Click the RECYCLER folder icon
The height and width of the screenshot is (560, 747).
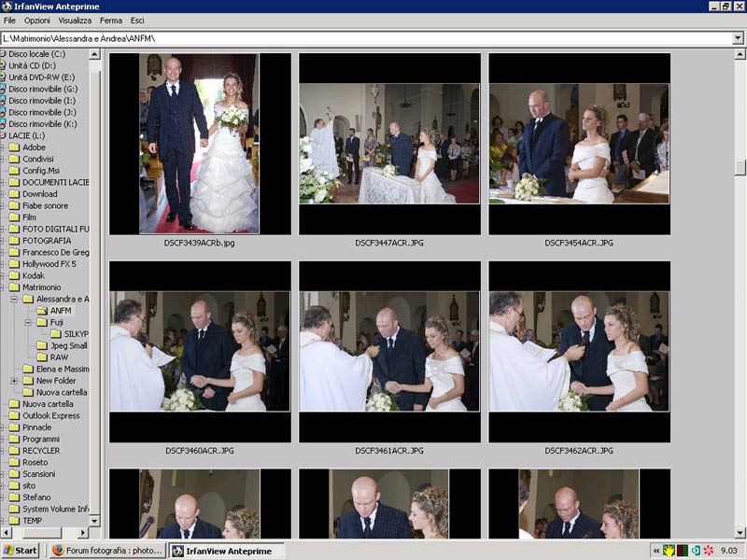click(x=14, y=451)
